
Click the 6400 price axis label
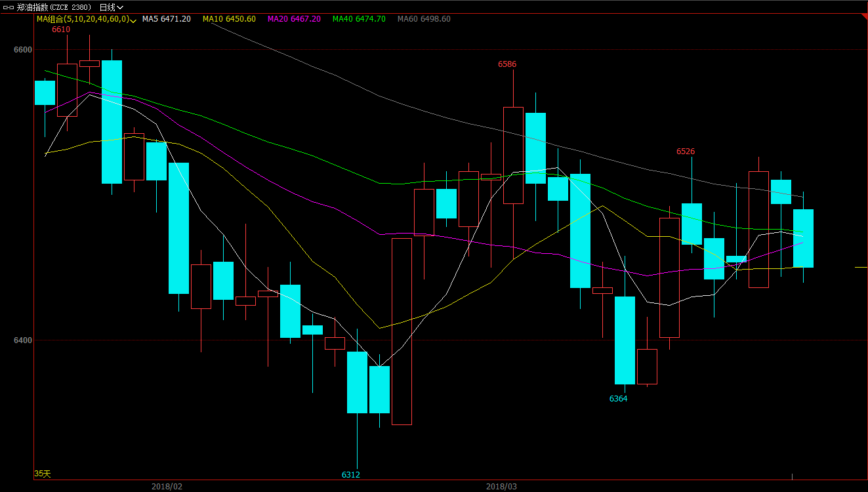pos(22,340)
